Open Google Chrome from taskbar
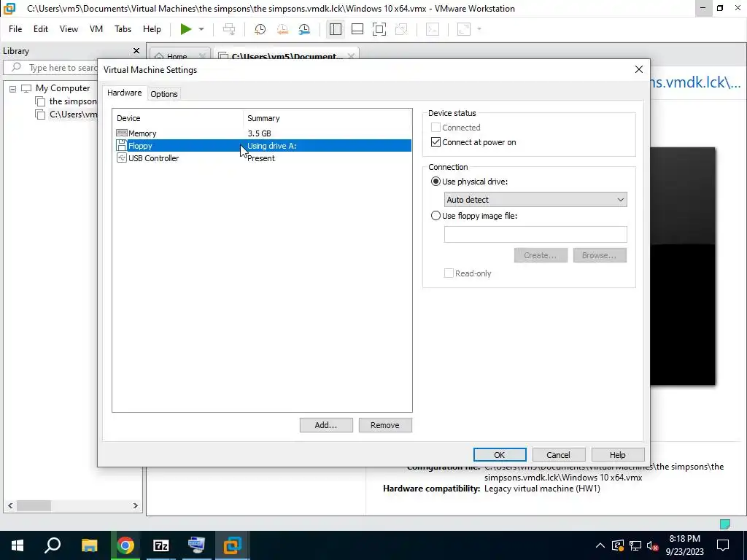The width and height of the screenshot is (747, 560). pyautogui.click(x=125, y=545)
